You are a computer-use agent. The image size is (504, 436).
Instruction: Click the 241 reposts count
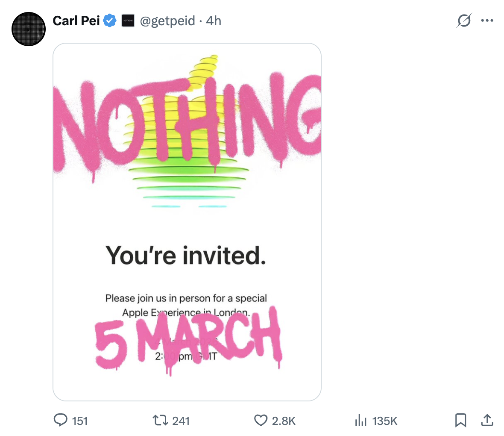click(x=181, y=421)
